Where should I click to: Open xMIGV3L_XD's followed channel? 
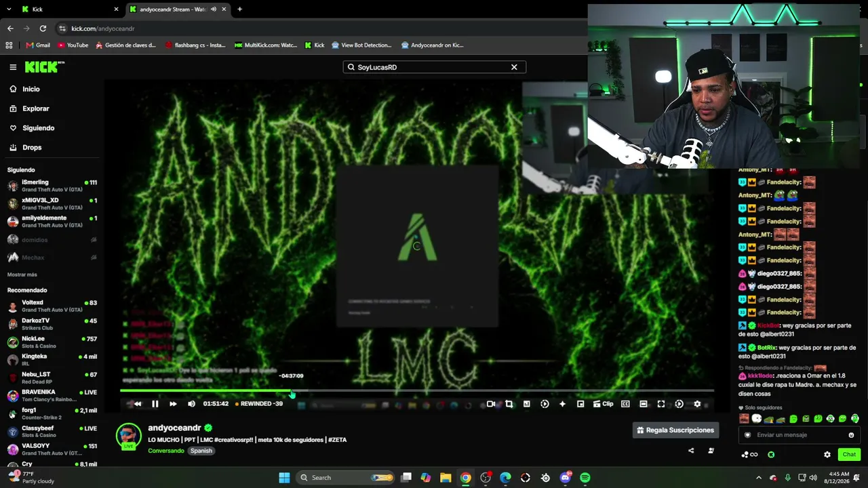click(x=52, y=204)
